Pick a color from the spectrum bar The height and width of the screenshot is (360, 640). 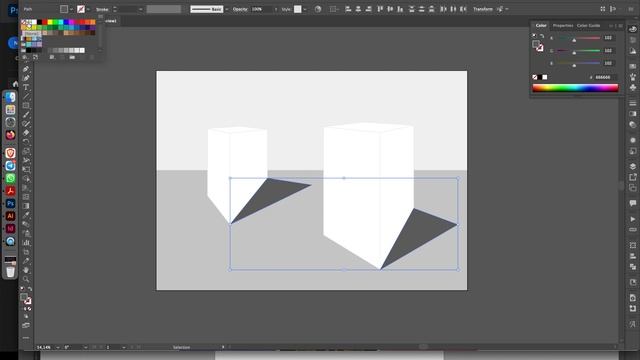(575, 88)
